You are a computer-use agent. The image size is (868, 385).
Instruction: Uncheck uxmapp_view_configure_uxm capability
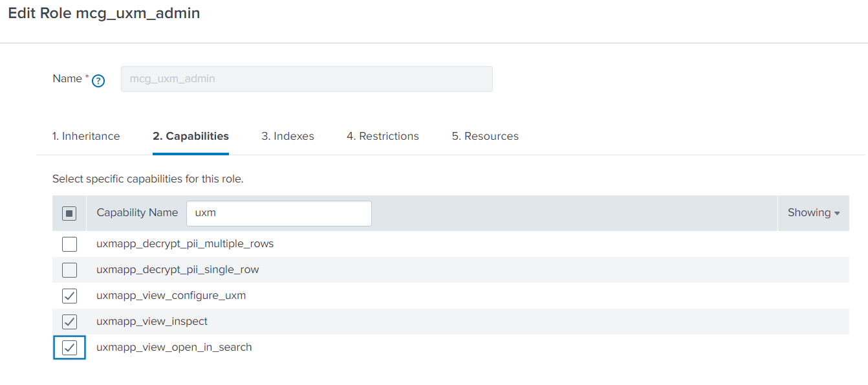69,296
